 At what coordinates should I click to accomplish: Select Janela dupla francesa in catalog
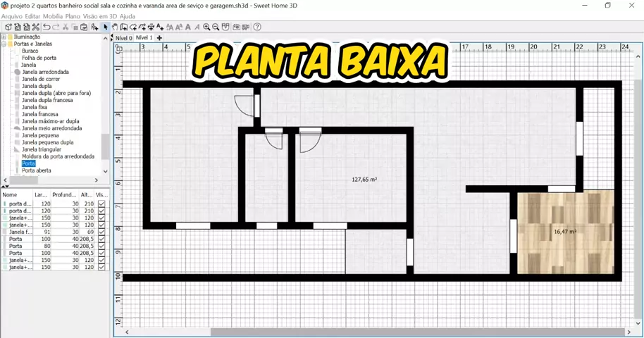pos(47,100)
